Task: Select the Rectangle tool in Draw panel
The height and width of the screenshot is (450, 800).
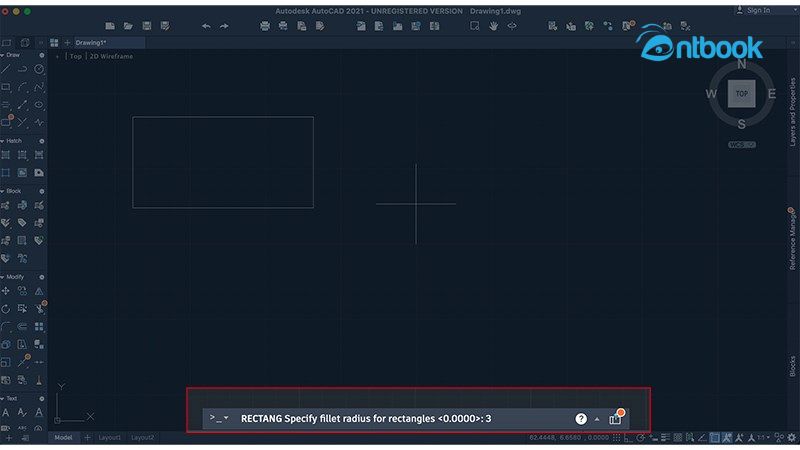Action: 6,87
